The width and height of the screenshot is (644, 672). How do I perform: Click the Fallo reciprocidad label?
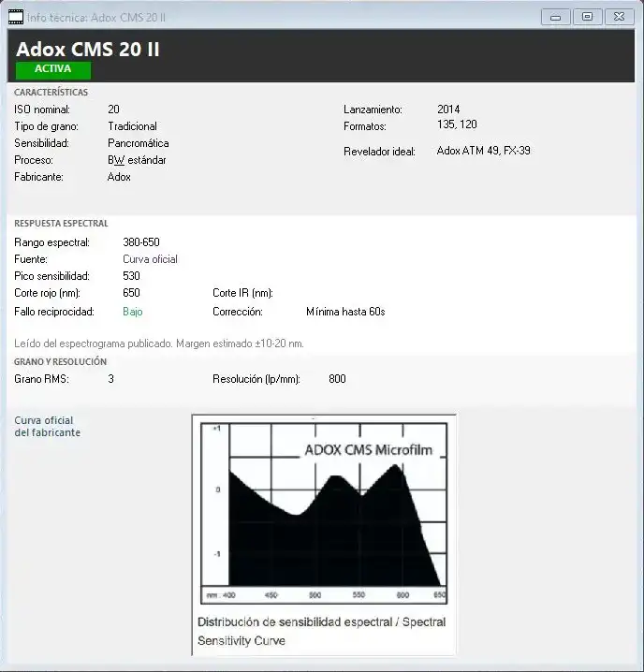coord(54,312)
